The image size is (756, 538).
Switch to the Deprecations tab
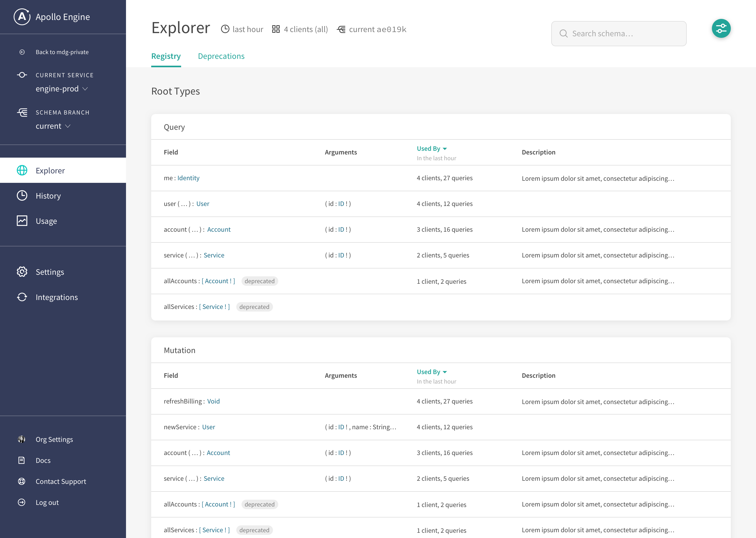pos(221,56)
